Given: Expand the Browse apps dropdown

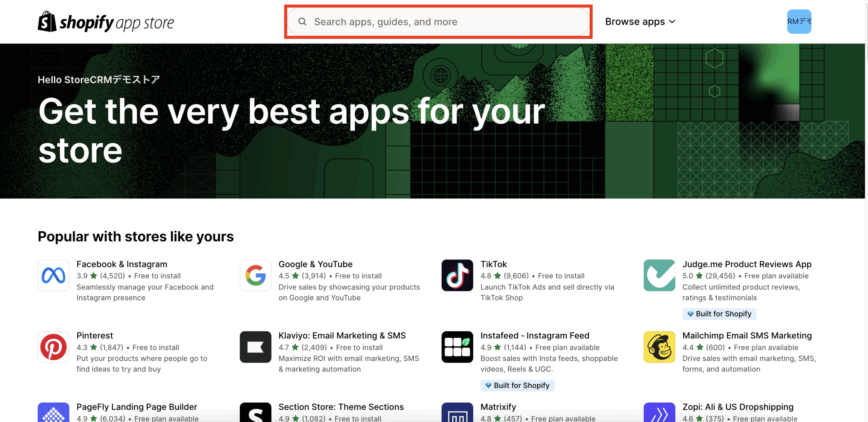Looking at the screenshot, I should coord(640,22).
